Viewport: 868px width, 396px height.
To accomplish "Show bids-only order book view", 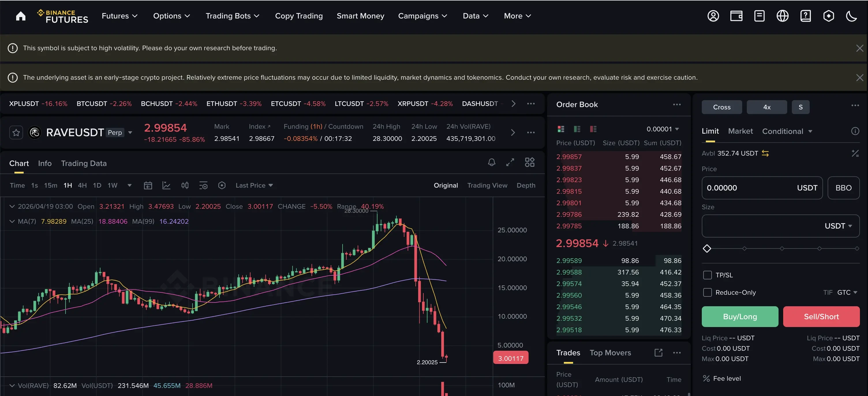I will [x=577, y=129].
